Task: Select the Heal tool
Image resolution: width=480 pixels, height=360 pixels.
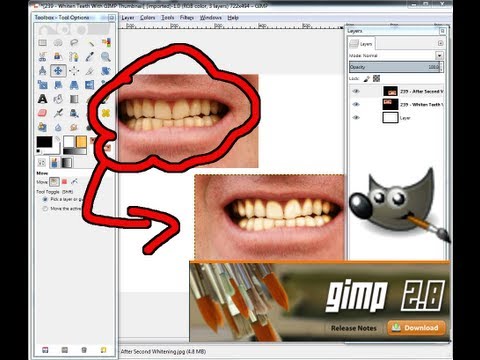Action: click(106, 113)
